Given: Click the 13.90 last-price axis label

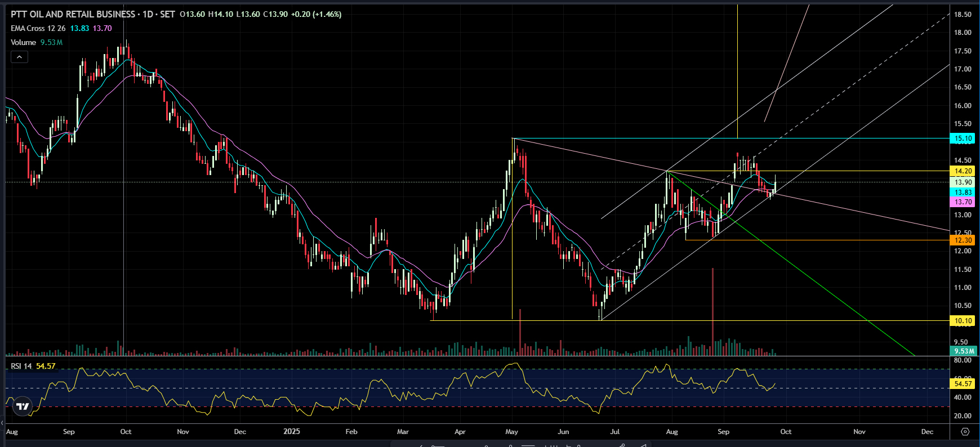Looking at the screenshot, I should point(963,182).
